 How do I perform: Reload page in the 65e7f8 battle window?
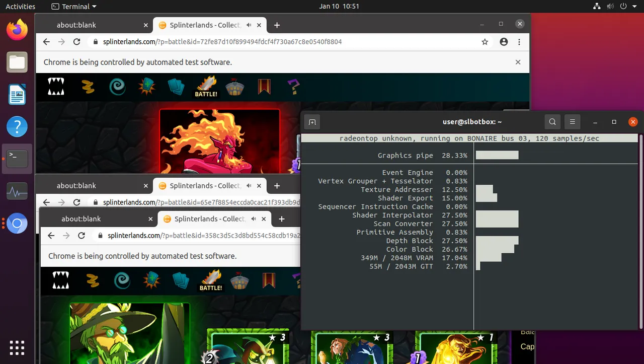pyautogui.click(x=76, y=202)
